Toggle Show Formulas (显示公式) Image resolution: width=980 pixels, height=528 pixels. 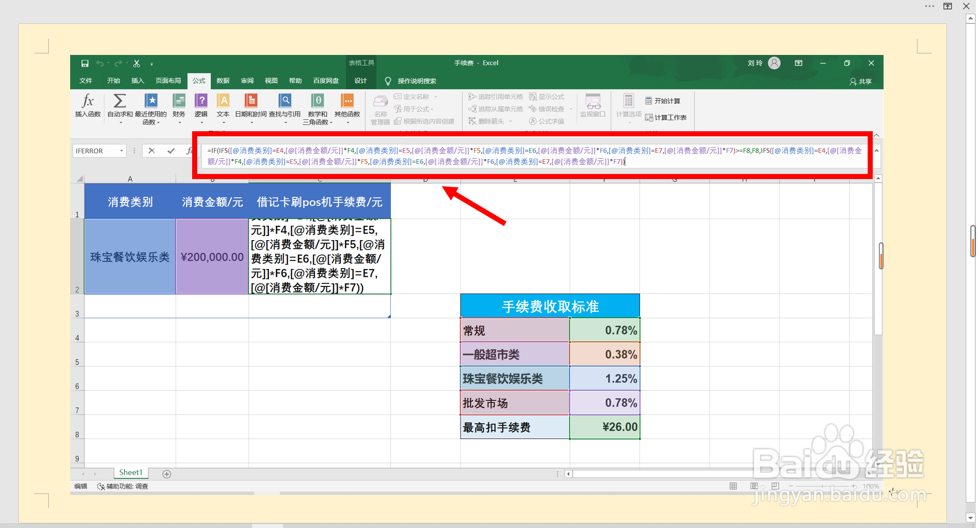(x=546, y=97)
